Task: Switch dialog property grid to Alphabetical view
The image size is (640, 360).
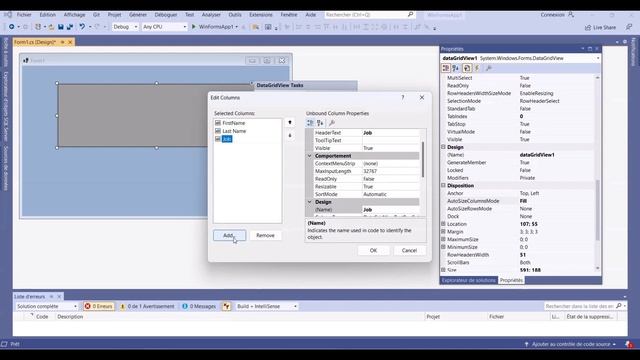Action: pos(320,123)
